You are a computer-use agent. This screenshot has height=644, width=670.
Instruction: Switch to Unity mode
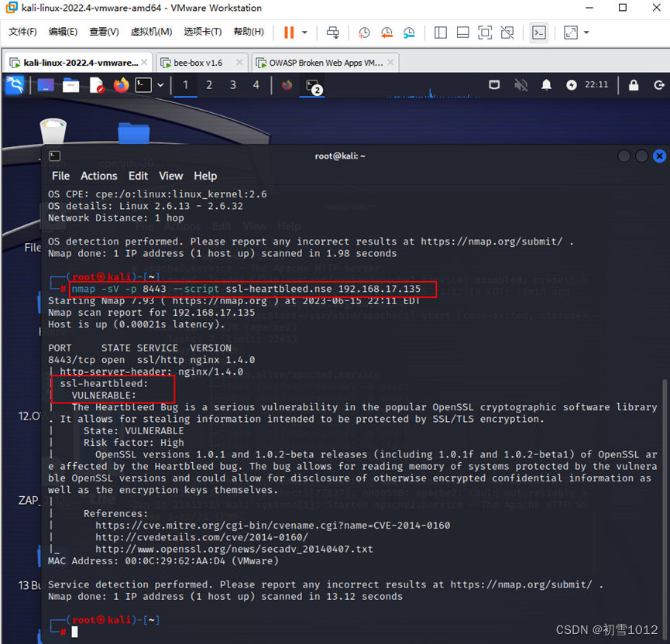click(507, 33)
